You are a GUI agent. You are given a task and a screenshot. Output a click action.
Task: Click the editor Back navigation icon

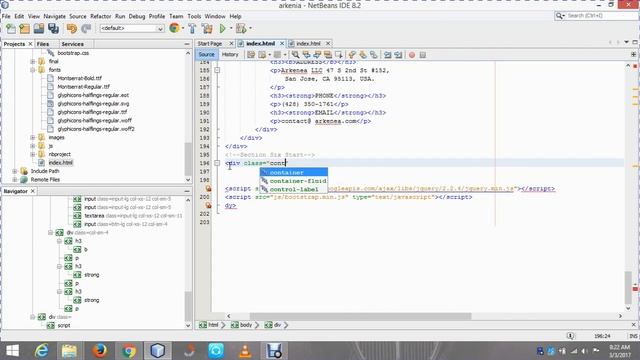click(262, 55)
